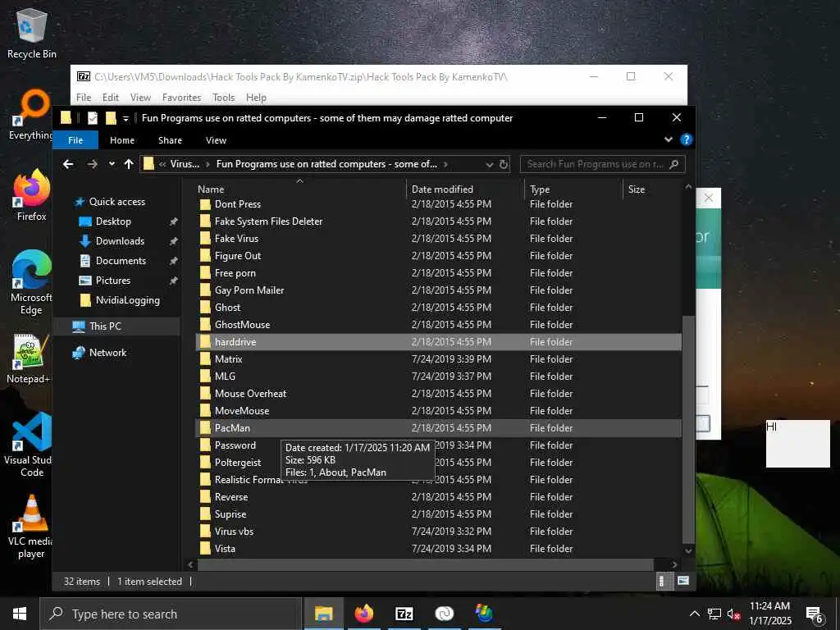Open the File tab in Explorer
840x630 pixels.
[75, 140]
